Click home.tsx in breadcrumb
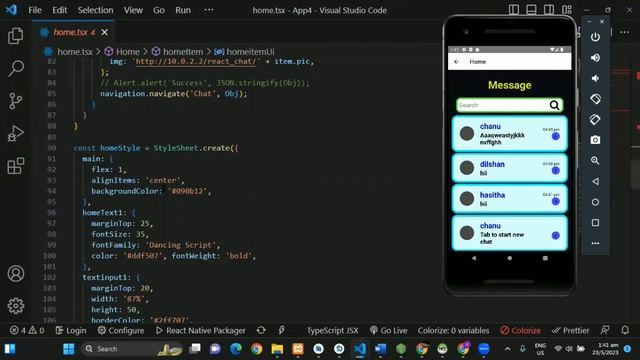The width and height of the screenshot is (640, 360). pyautogui.click(x=75, y=52)
